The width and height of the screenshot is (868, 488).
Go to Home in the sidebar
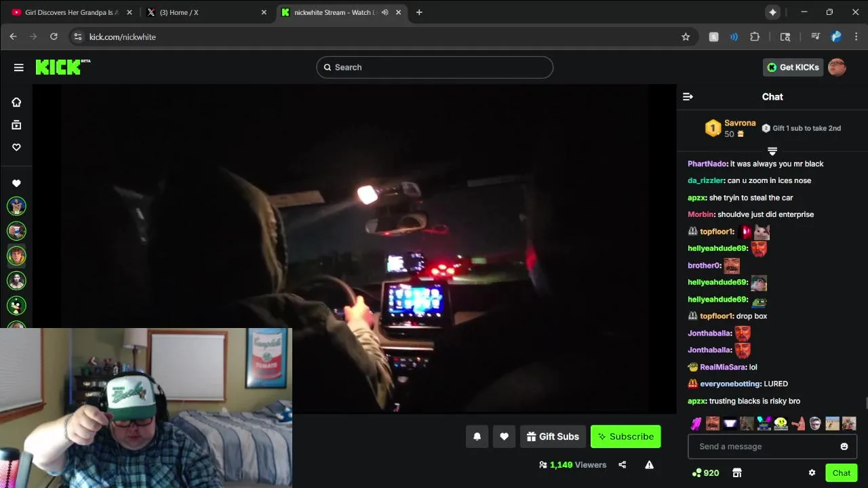pyautogui.click(x=16, y=102)
